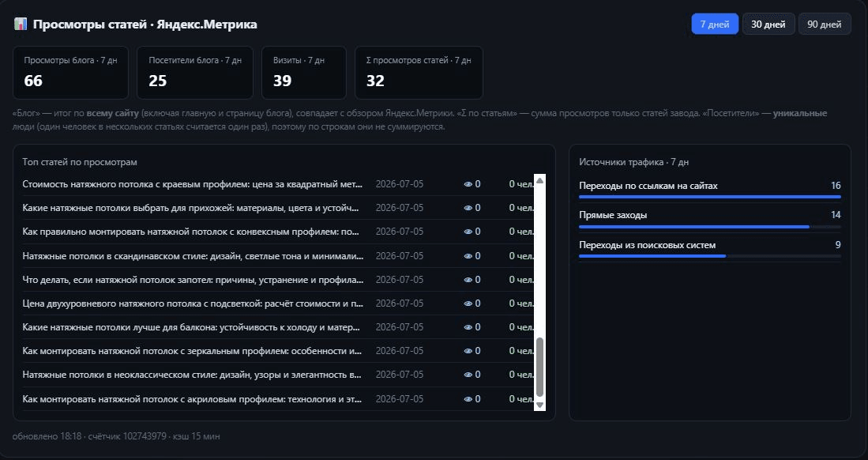Screen dimensions: 868x460
Task: Open the article about конвексным профилем
Action: [x=191, y=232]
